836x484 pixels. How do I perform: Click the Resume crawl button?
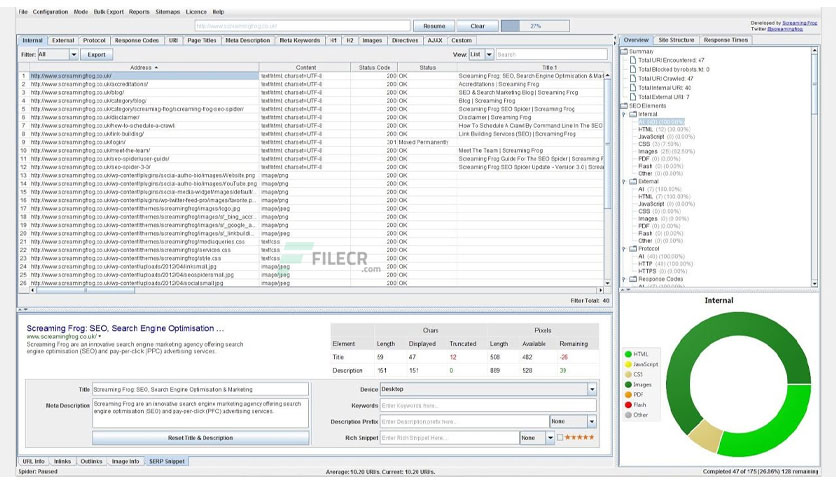434,26
